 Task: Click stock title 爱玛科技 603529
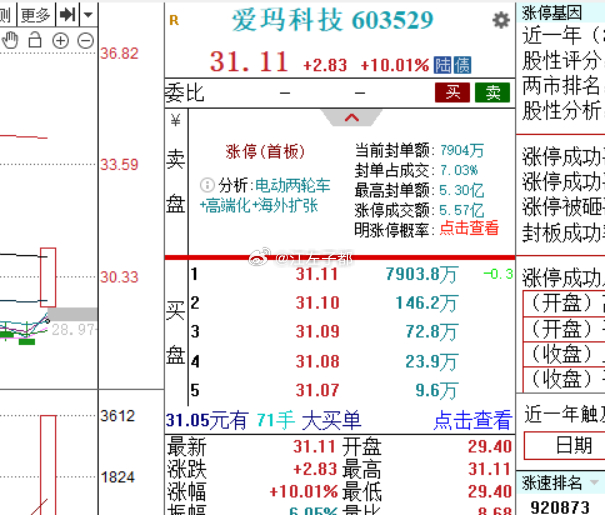click(x=333, y=20)
